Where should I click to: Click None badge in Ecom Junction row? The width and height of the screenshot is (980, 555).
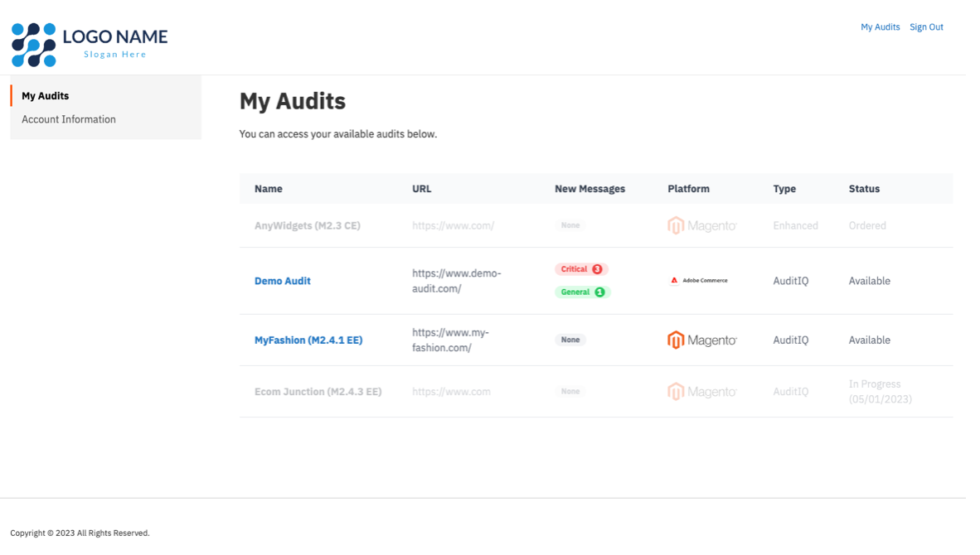tap(570, 392)
